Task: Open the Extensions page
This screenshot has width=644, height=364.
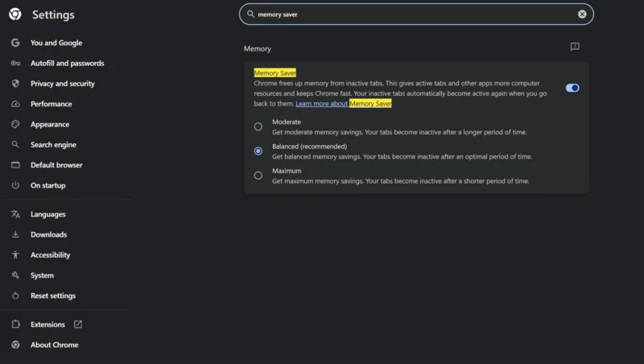Action: click(x=47, y=325)
